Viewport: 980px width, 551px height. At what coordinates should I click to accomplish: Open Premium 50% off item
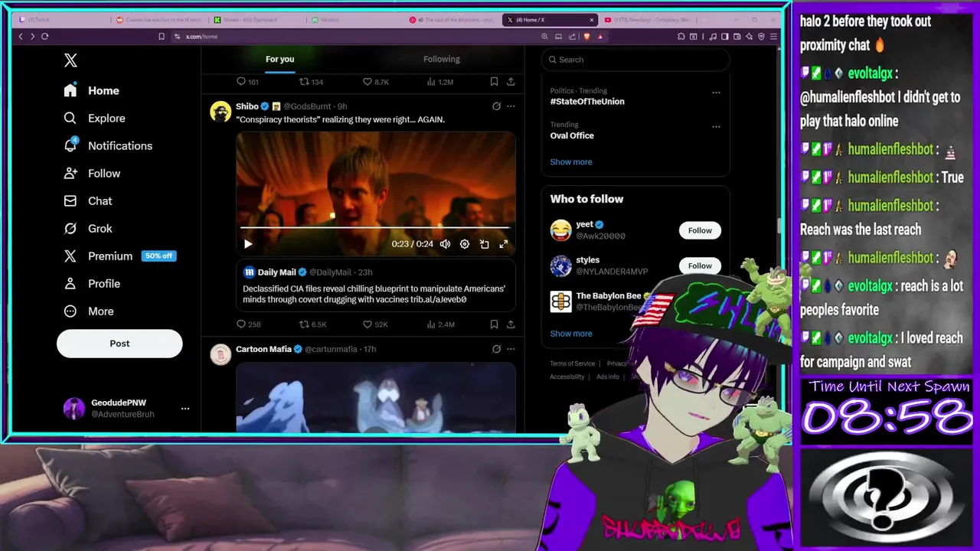click(x=120, y=256)
